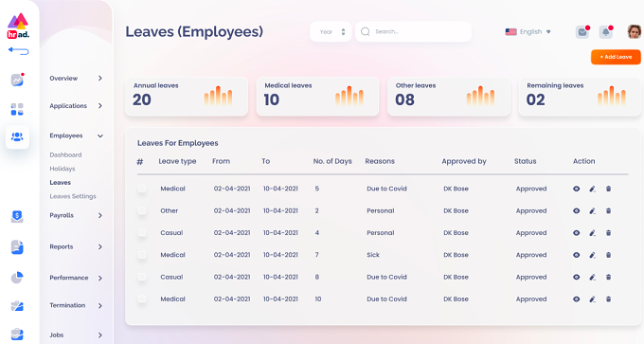The width and height of the screenshot is (644, 344).
Task: Open the termination sidebar icon
Action: click(17, 306)
